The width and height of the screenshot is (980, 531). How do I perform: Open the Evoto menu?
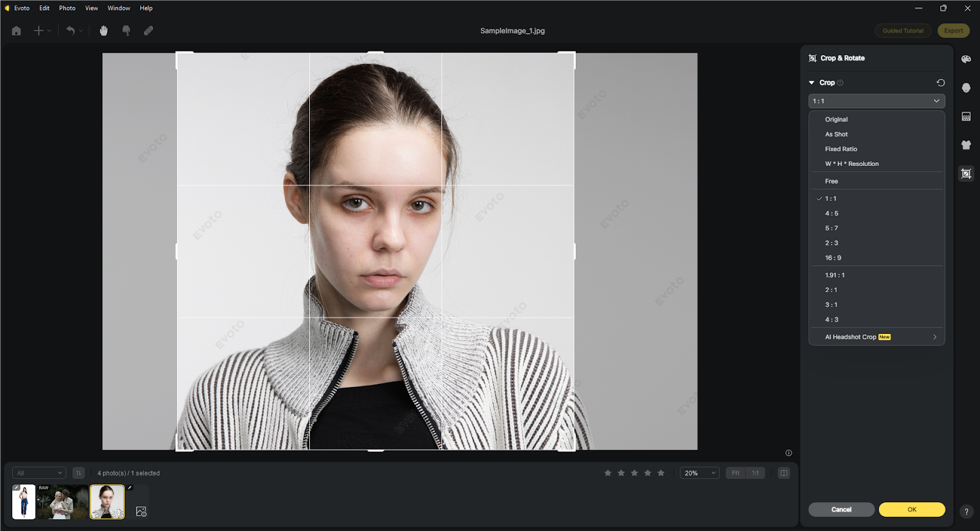pyautogui.click(x=22, y=8)
